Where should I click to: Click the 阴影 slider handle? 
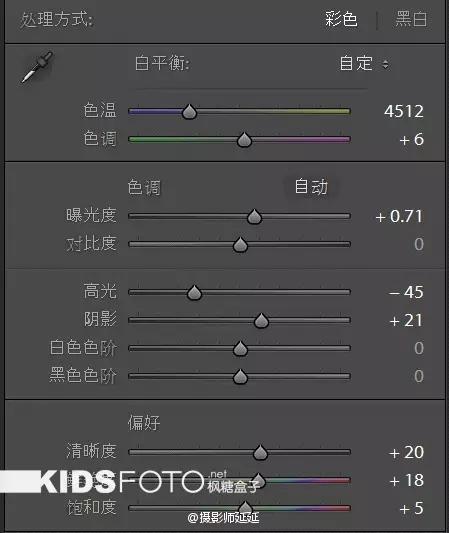(x=261, y=321)
